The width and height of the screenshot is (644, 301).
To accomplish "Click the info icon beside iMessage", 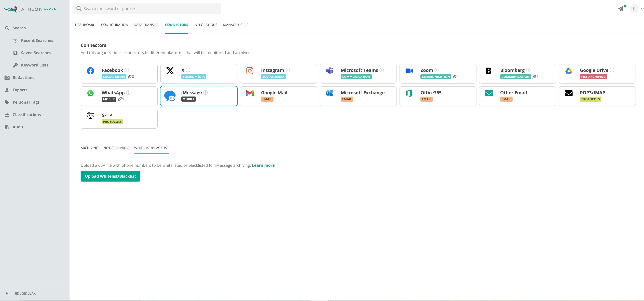I will [205, 92].
